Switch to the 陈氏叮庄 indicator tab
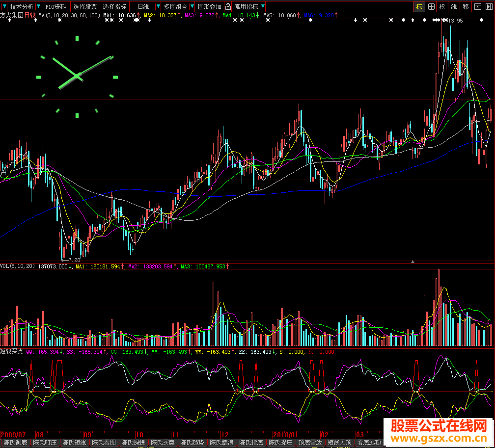 45,443
